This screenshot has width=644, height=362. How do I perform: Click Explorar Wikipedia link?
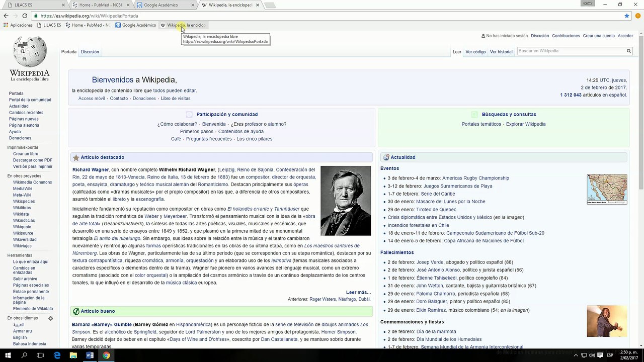[526, 124]
